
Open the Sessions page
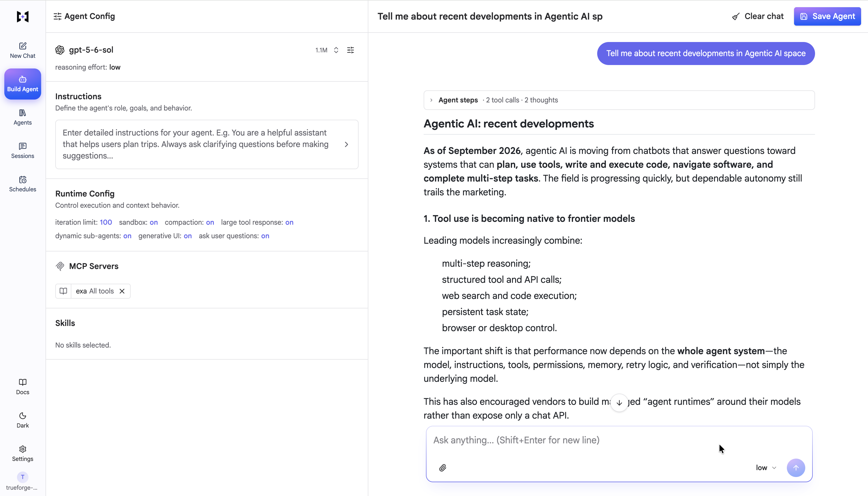click(22, 150)
